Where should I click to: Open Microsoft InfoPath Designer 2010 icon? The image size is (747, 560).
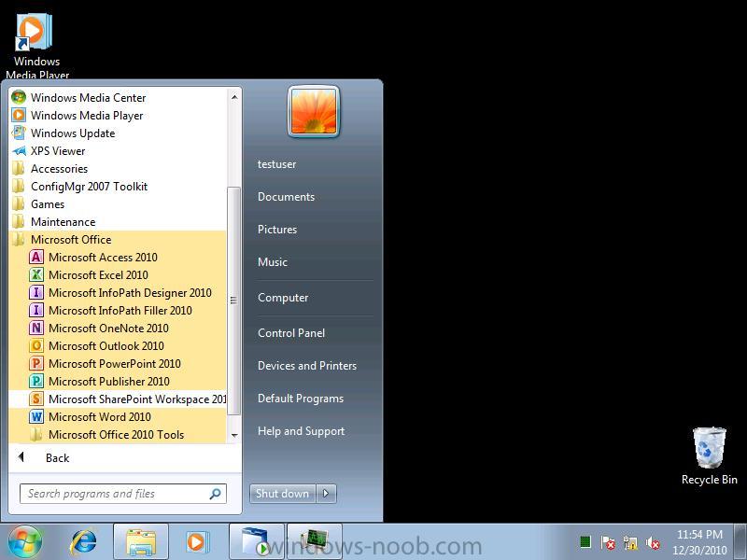tap(36, 292)
